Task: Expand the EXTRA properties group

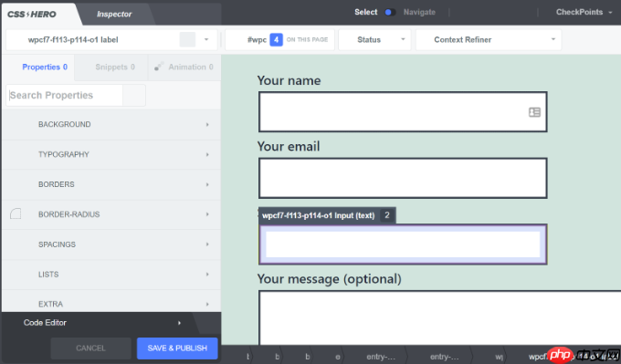Action: pyautogui.click(x=111, y=302)
